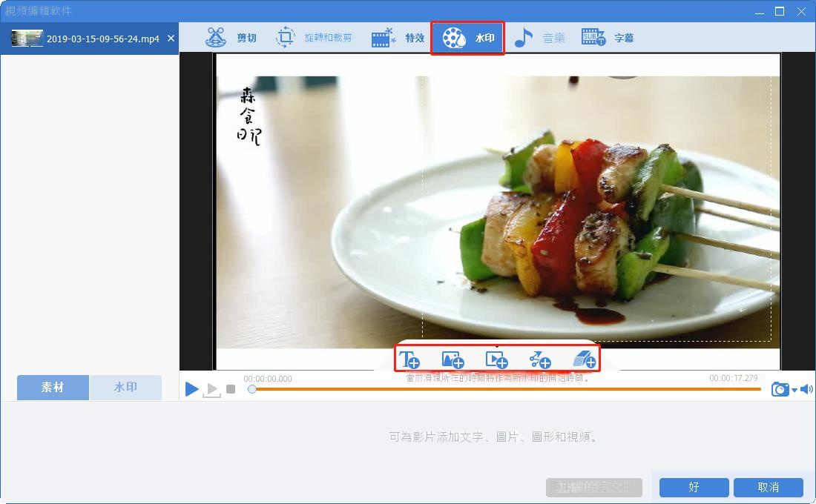This screenshot has width=816, height=504.
Task: Click the hint text about adding text and images
Action: (x=493, y=437)
